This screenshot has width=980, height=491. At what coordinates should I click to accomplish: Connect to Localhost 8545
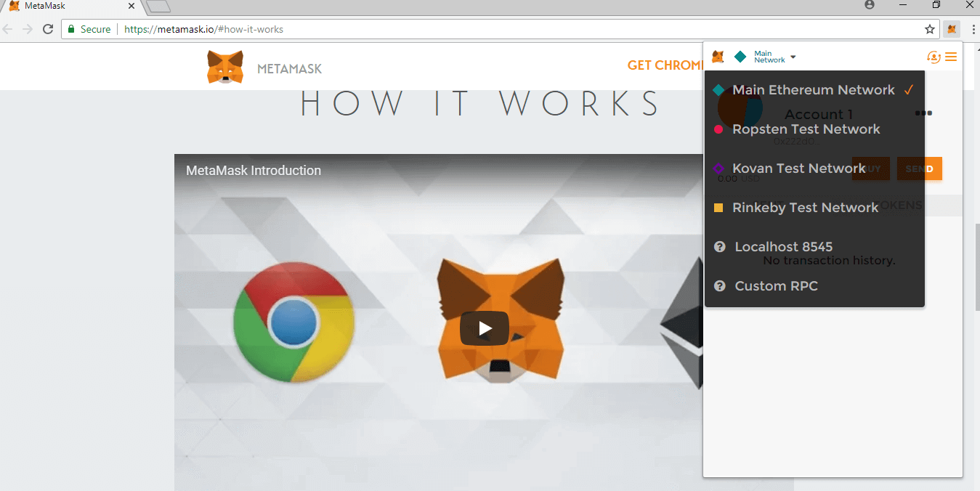pyautogui.click(x=814, y=247)
